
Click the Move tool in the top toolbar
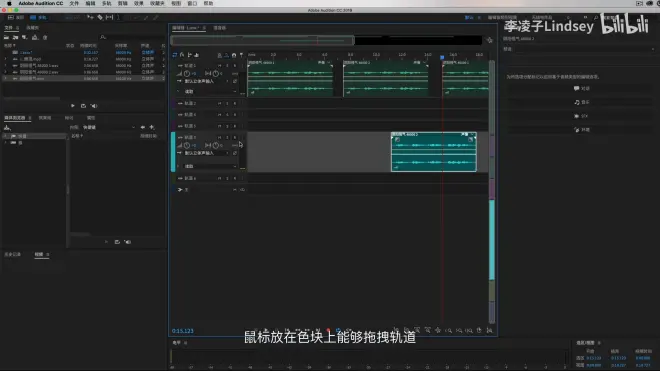[90, 17]
